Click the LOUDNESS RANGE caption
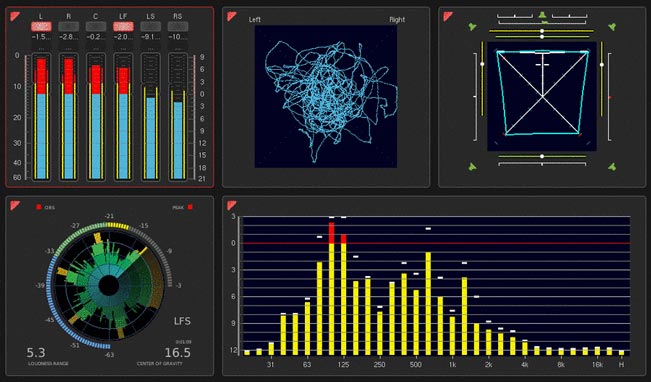The height and width of the screenshot is (382, 651). click(48, 364)
